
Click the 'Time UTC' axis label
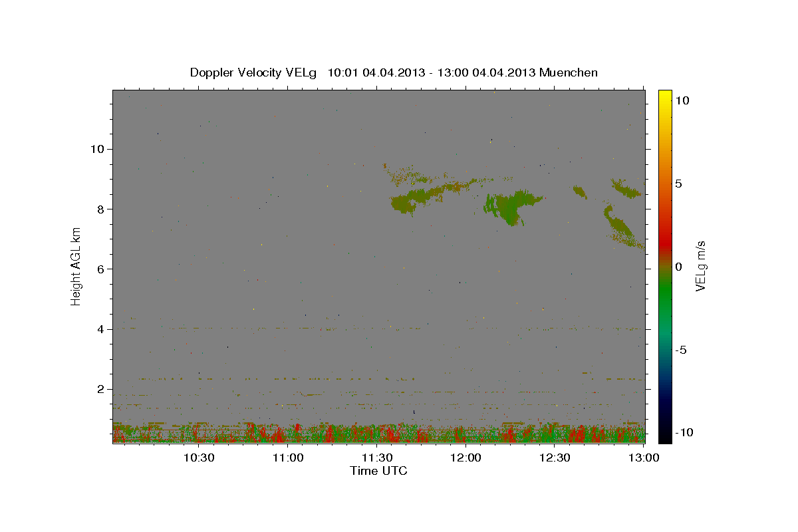pyautogui.click(x=378, y=471)
